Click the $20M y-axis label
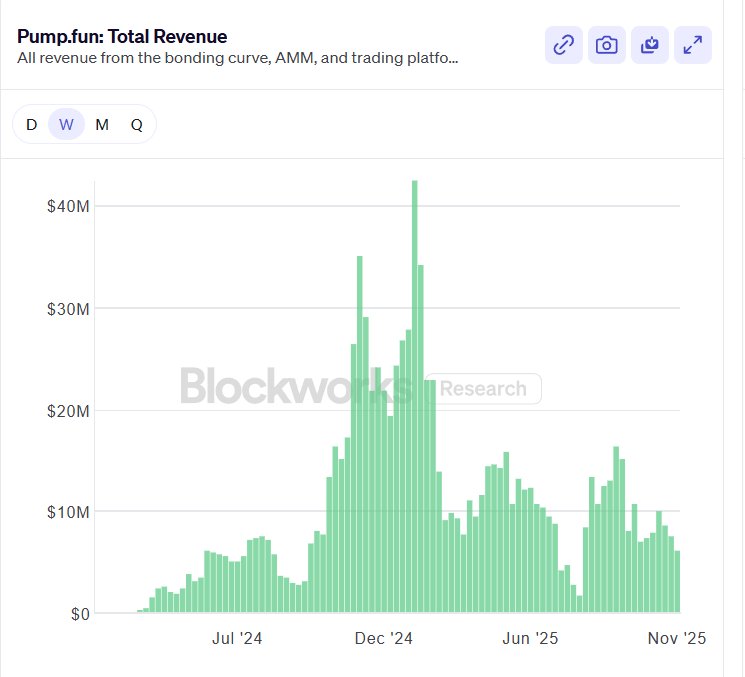Viewport: 745px width, 677px height. pos(68,410)
